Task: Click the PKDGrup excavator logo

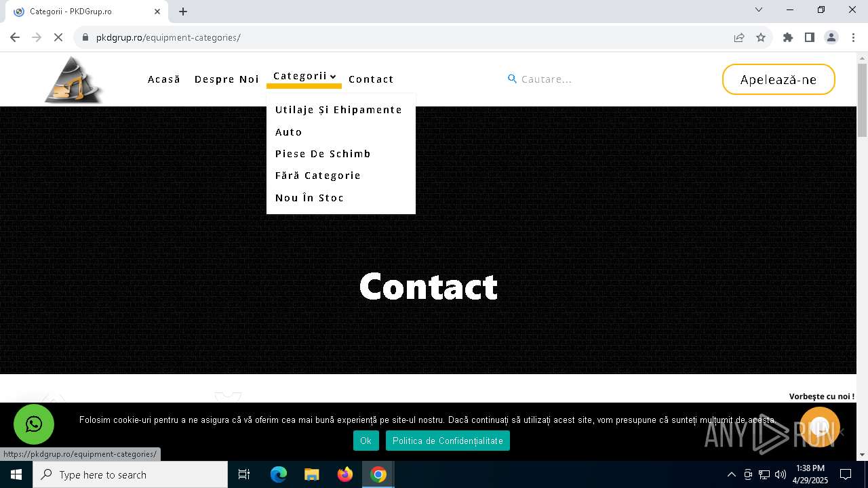Action: tap(73, 80)
